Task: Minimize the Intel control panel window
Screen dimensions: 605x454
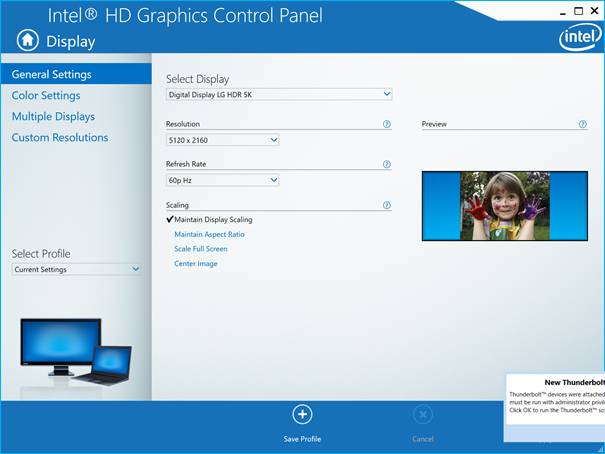Action: point(563,12)
